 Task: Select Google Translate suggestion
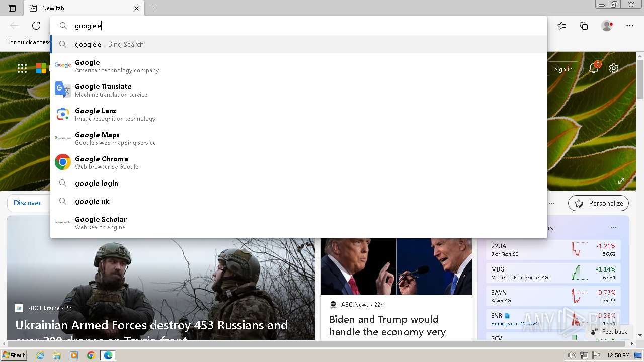(299, 90)
